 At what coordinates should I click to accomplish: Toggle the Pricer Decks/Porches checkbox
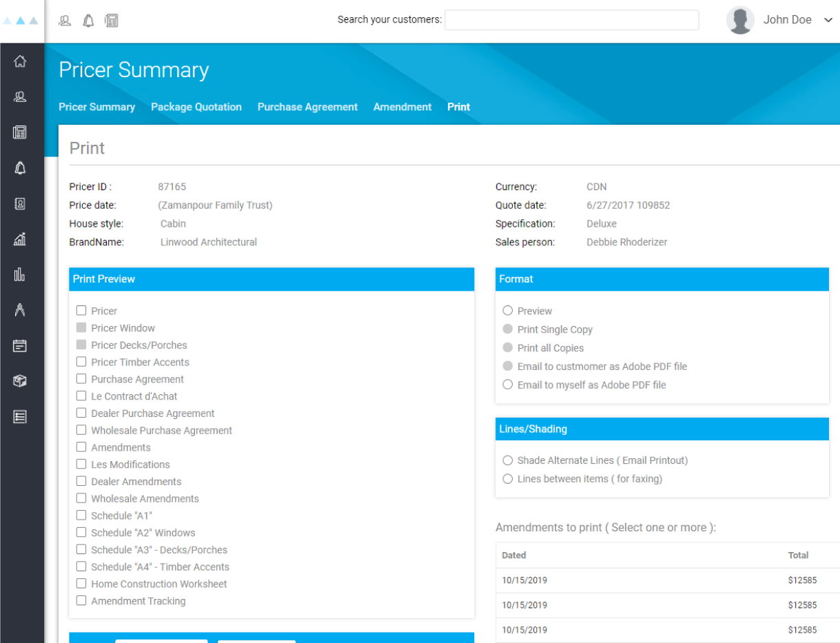tap(81, 345)
